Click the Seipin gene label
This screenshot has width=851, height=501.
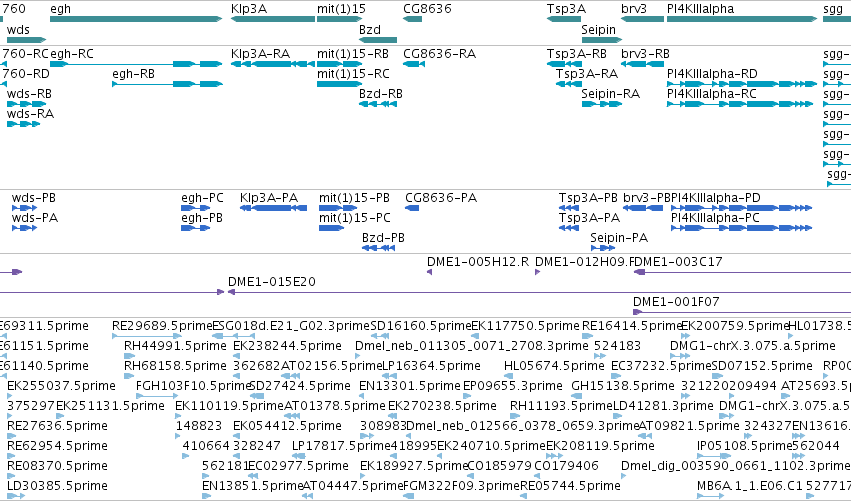click(x=599, y=30)
